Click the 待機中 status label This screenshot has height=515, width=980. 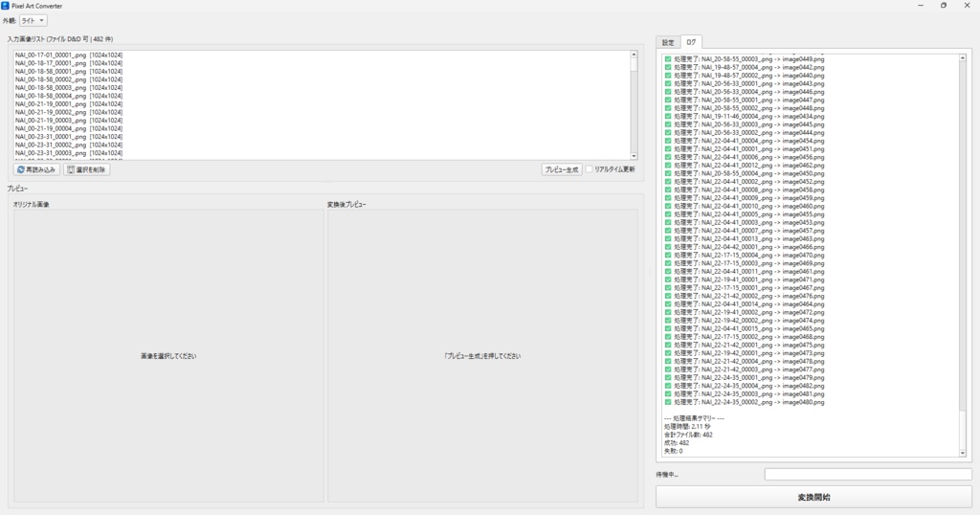tap(667, 475)
